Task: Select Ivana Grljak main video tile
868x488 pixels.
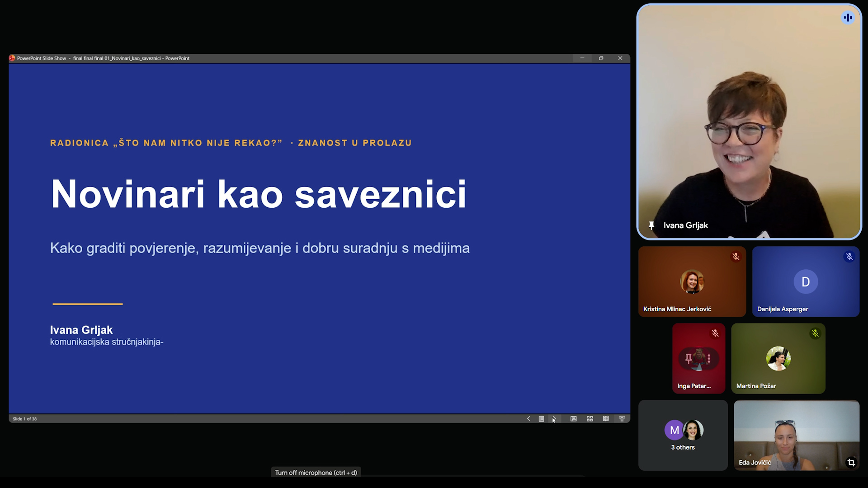Action: click(x=749, y=121)
